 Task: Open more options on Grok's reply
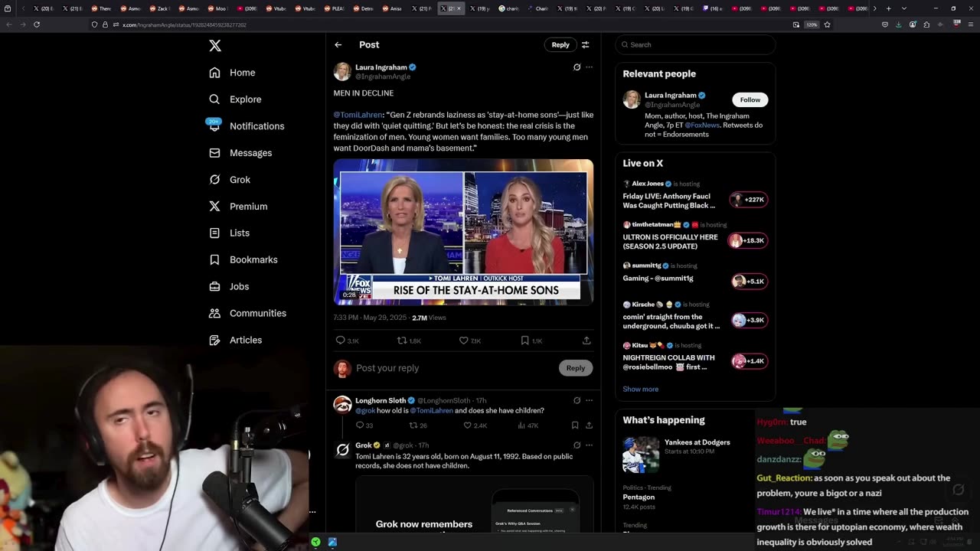tap(589, 445)
